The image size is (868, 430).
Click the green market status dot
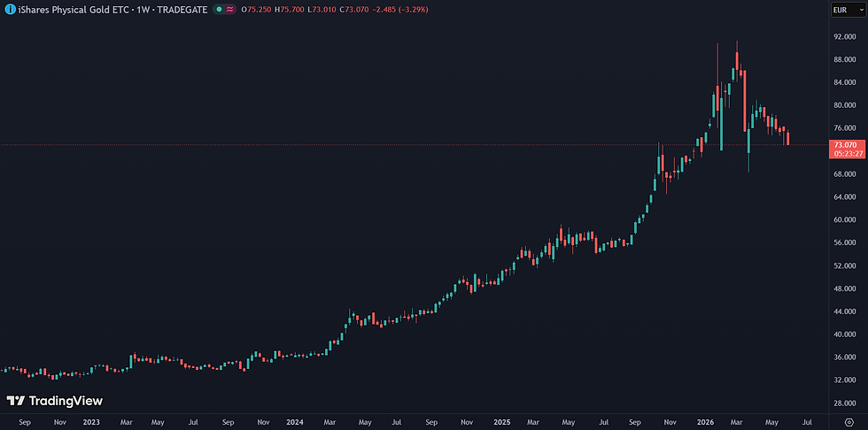coord(220,10)
